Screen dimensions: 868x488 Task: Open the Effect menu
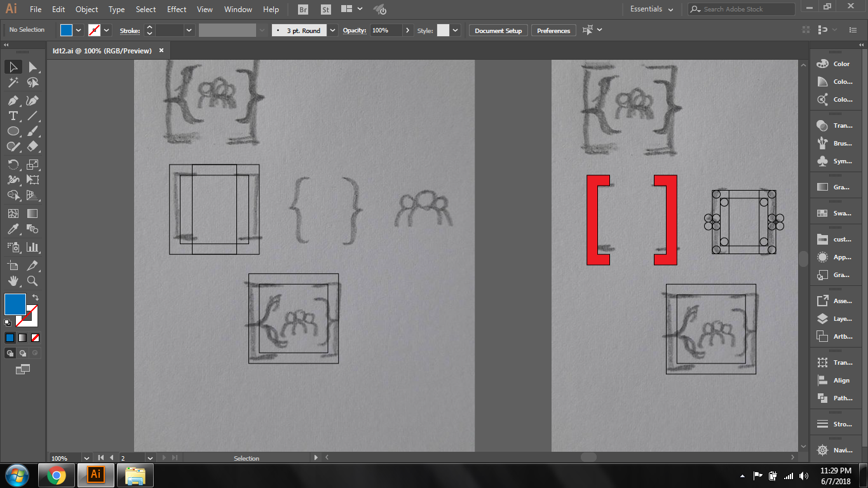177,10
